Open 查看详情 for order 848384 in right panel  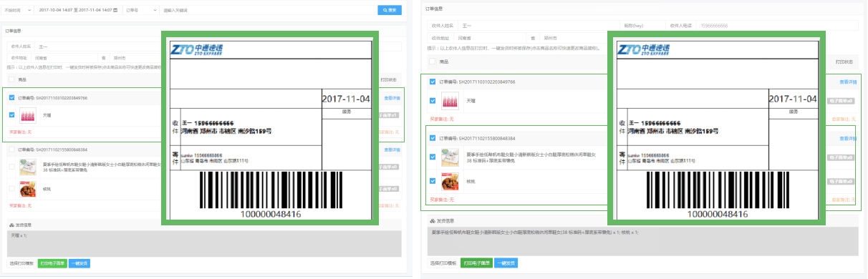[849, 137]
